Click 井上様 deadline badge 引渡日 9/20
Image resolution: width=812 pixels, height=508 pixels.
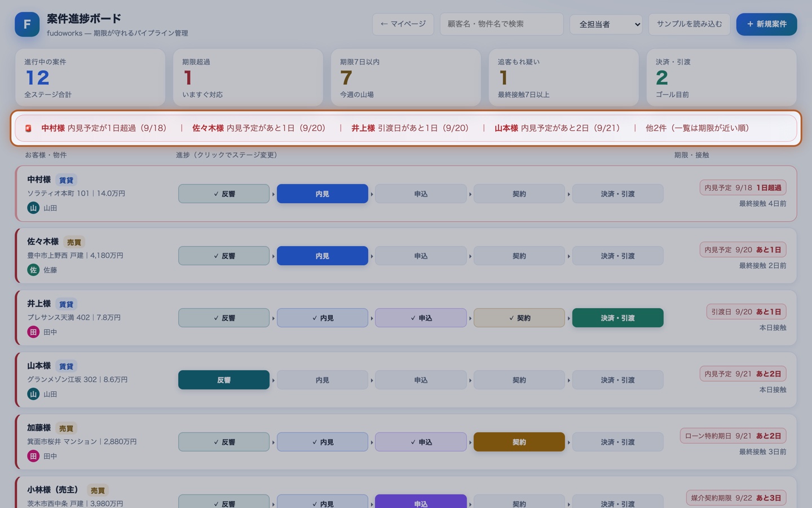[x=747, y=312]
